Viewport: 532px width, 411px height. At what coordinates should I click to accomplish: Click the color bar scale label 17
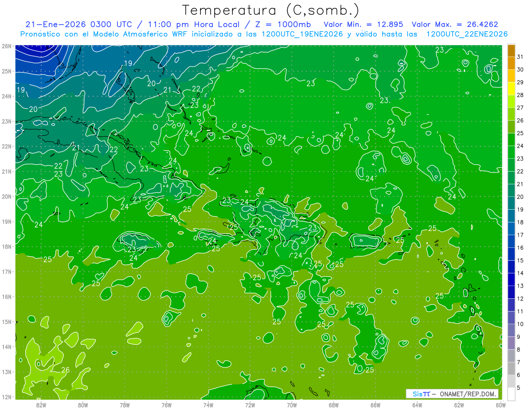[520, 235]
